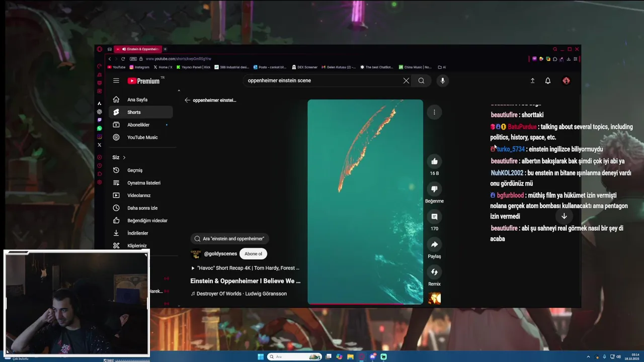Open Oynatma listeleri playlists
Viewport: 644px width, 362px height.
(x=141, y=183)
